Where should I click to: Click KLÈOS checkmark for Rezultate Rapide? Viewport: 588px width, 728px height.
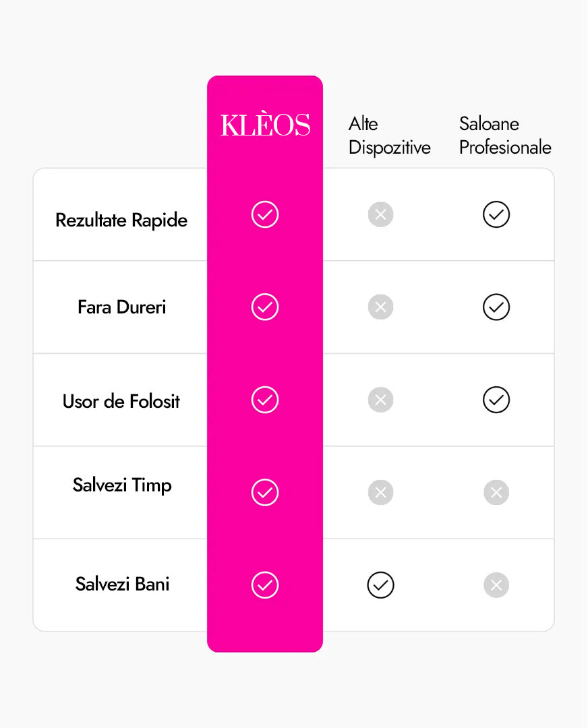[x=265, y=215]
